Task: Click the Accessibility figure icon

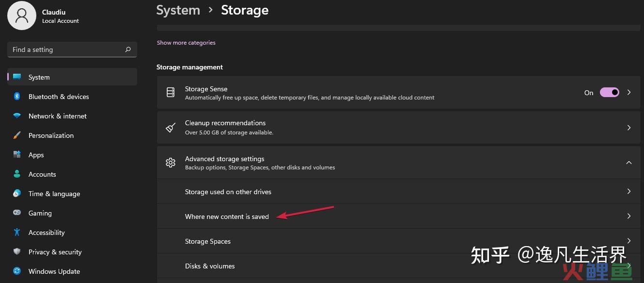Action: [x=17, y=233]
